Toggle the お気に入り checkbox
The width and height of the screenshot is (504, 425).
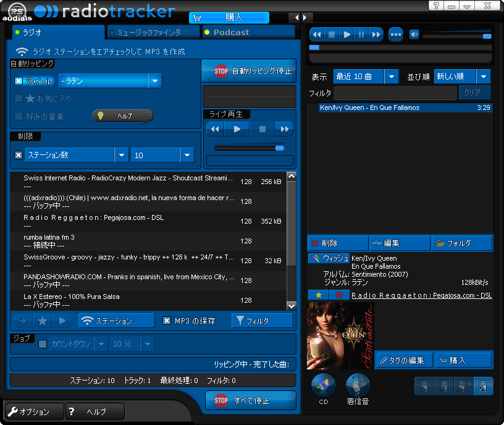coord(19,98)
